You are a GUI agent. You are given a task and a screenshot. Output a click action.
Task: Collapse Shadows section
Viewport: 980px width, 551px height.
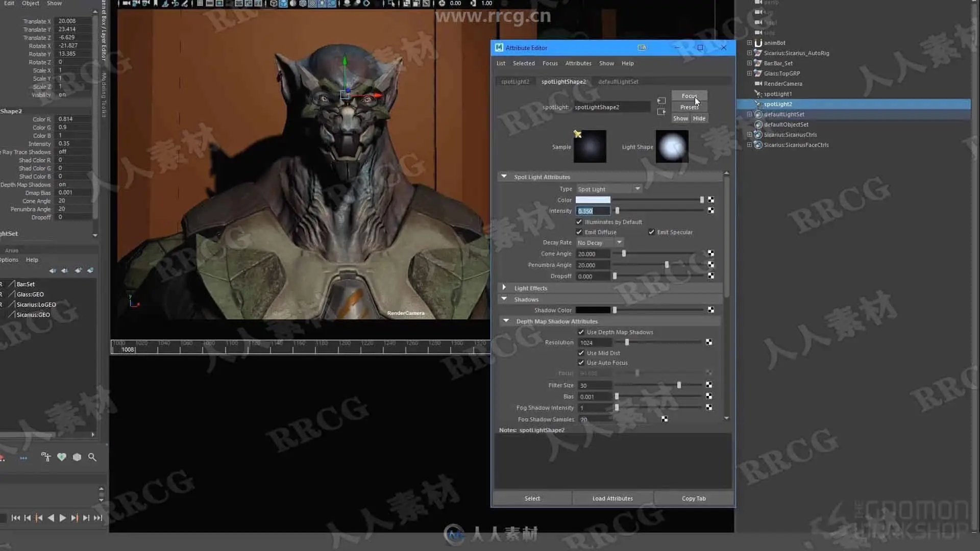(504, 299)
